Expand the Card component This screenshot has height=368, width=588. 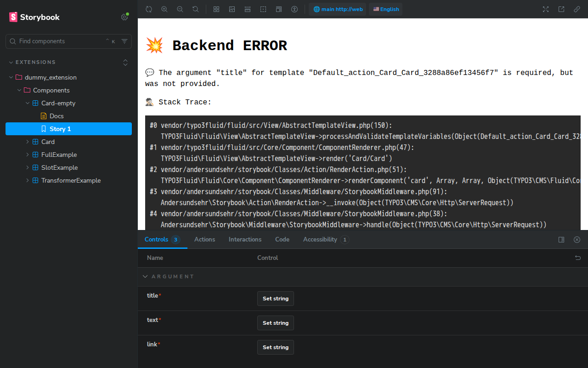[48, 142]
